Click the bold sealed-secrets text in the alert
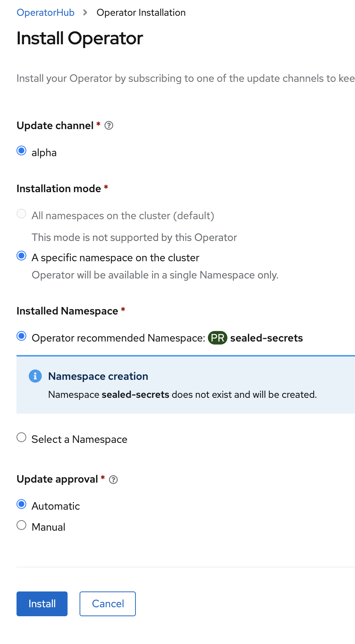Screen dimensions: 355x644 point(135,394)
